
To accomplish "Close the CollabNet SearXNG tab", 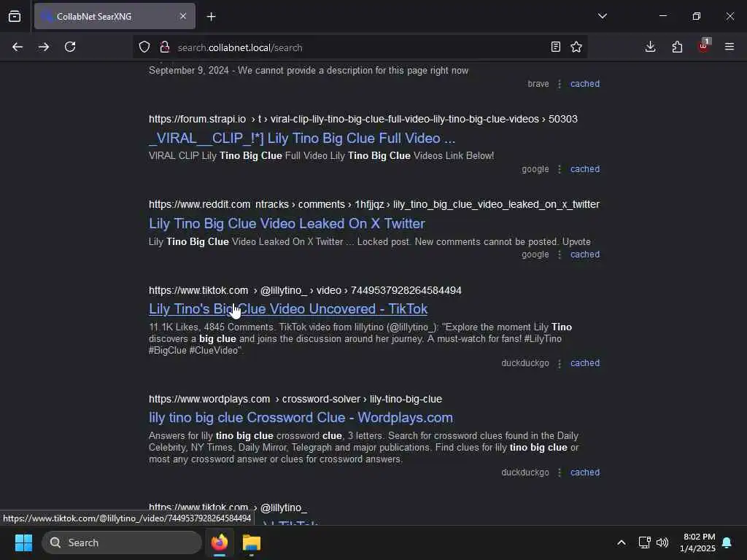I will [x=183, y=16].
